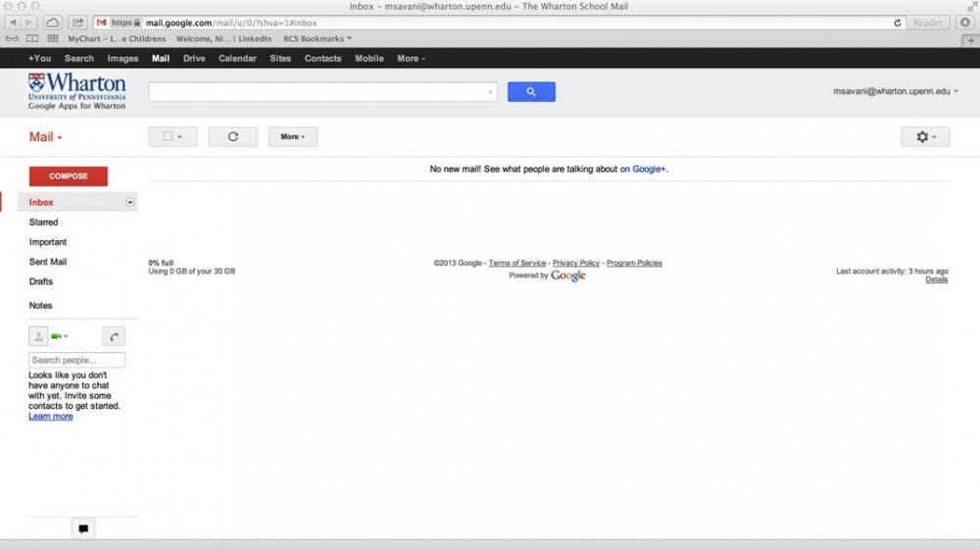
Task: Refresh the inbox with the reload icon
Action: [x=232, y=136]
